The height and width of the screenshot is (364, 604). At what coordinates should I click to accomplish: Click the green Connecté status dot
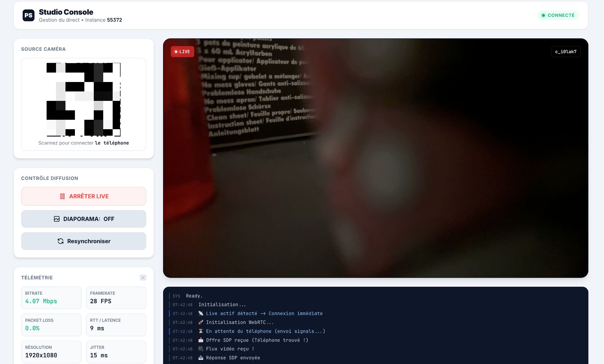[x=543, y=15]
